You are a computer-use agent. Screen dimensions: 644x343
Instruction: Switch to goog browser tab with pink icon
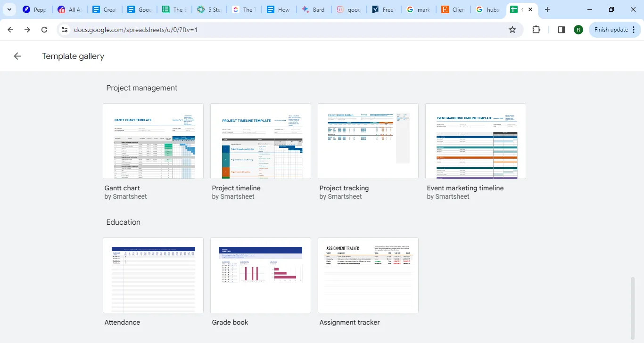(x=349, y=9)
